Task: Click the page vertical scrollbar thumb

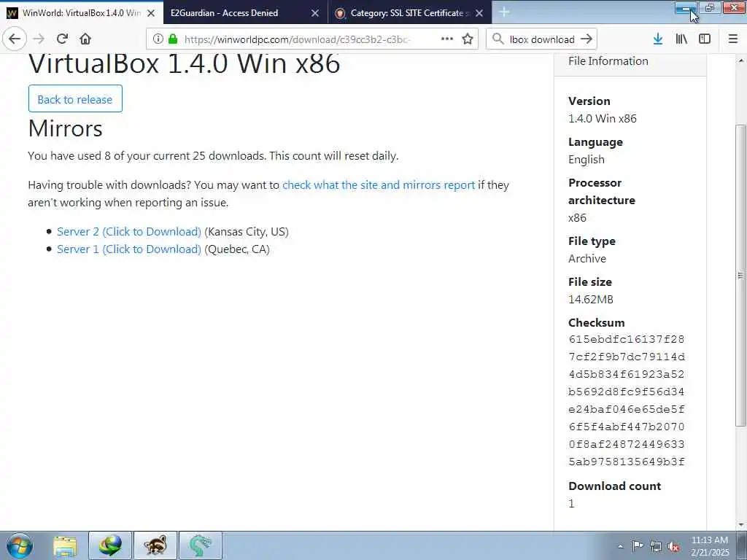Action: [740, 275]
